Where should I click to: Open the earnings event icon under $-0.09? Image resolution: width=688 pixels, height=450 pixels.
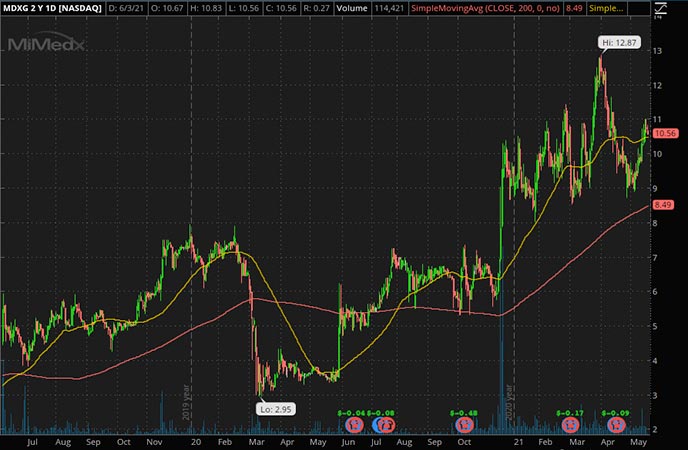(616, 425)
